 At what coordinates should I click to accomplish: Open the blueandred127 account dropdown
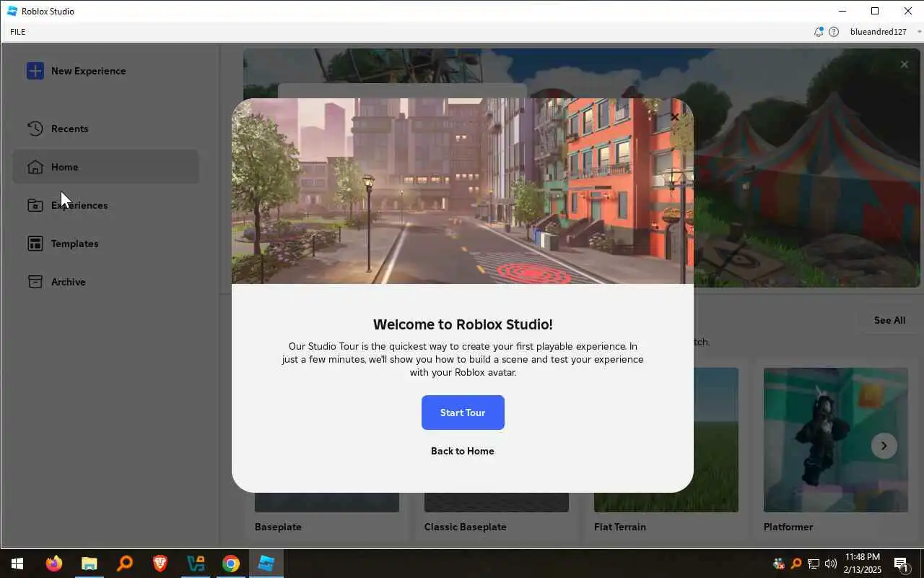[x=886, y=32]
